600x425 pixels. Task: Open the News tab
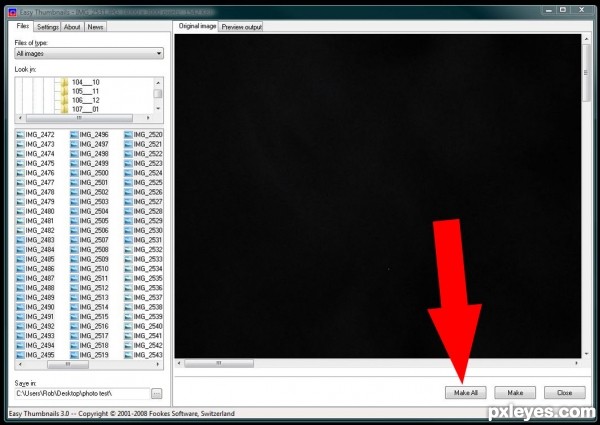tap(95, 27)
